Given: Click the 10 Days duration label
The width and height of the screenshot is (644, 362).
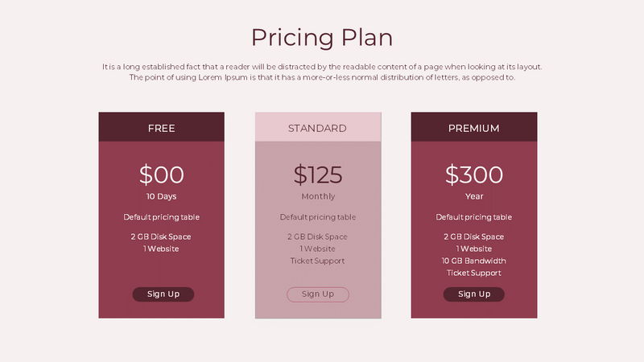Looking at the screenshot, I should [x=162, y=196].
